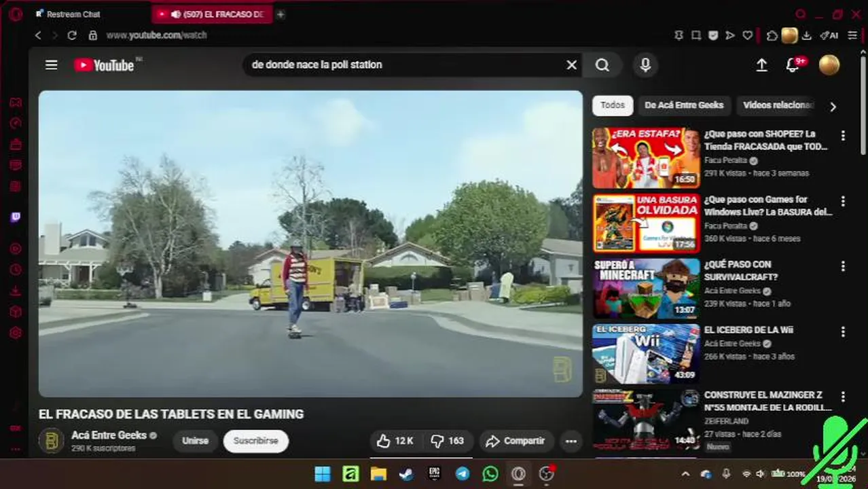
Task: Open the YouTube account avatar menu
Action: [x=829, y=65]
